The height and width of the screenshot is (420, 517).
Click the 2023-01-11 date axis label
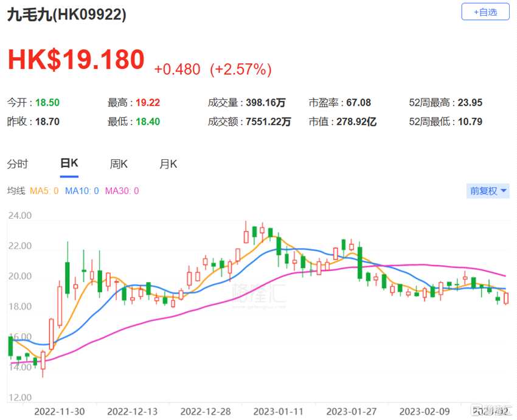pyautogui.click(x=279, y=411)
